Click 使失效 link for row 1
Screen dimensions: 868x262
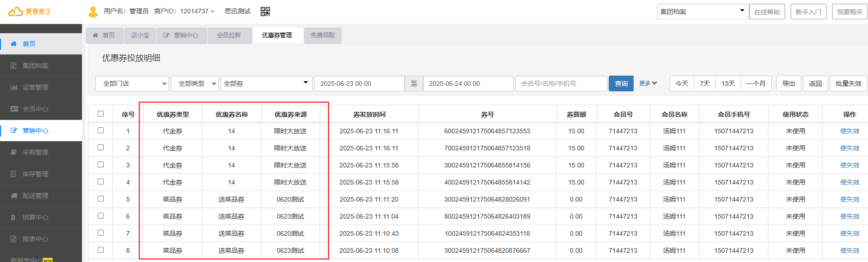(850, 131)
